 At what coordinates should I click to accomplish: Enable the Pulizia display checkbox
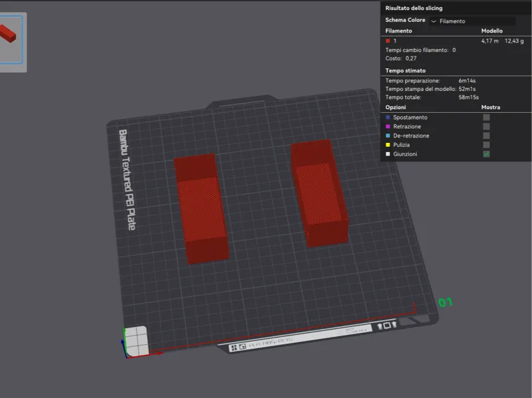486,145
